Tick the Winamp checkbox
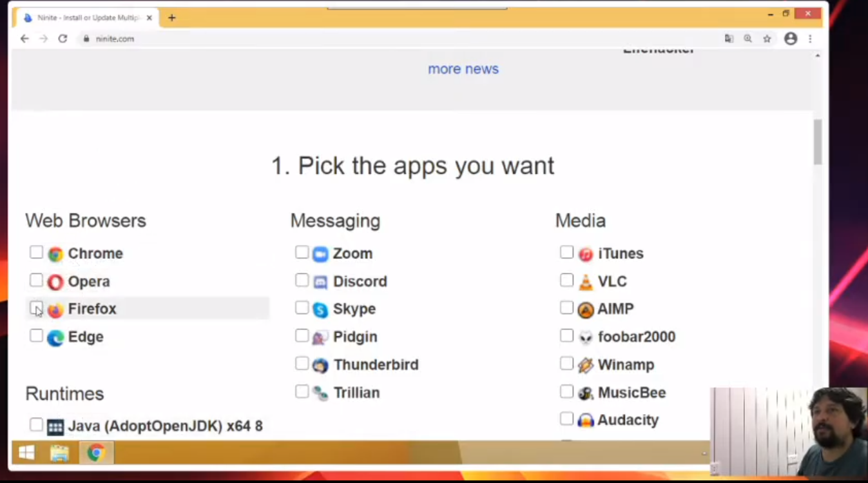The height and width of the screenshot is (483, 868). 566,363
